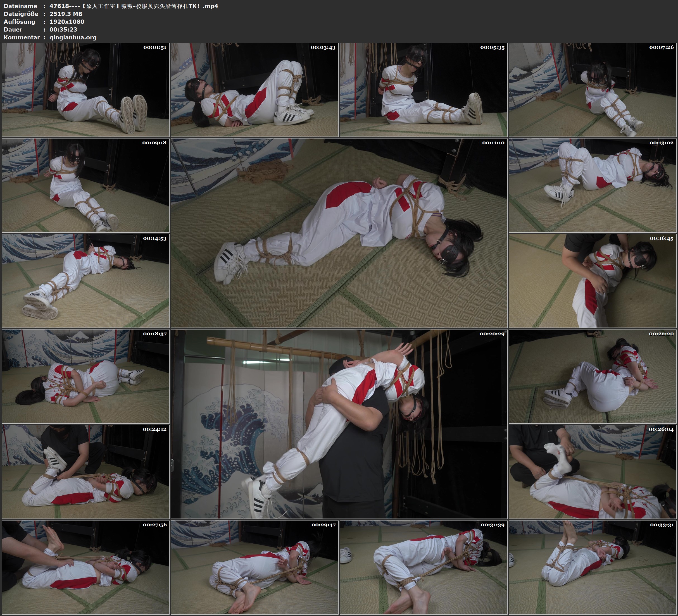Click the frame at 00:29:47
Image resolution: width=678 pixels, height=616 pixels.
pos(254,567)
